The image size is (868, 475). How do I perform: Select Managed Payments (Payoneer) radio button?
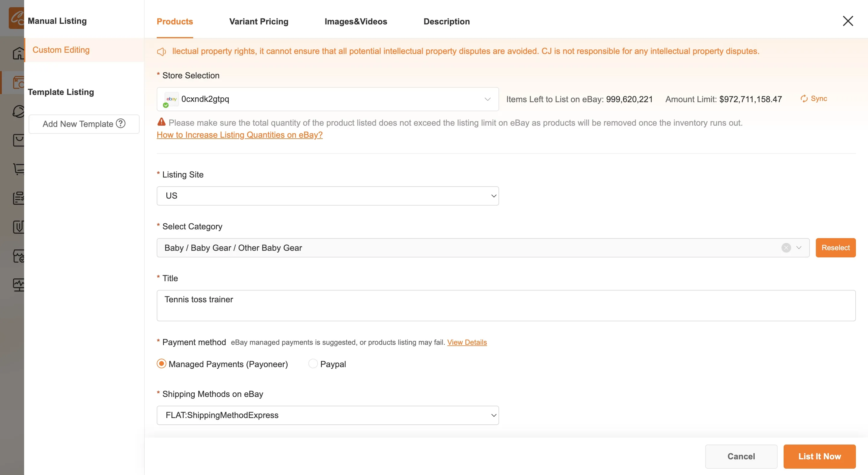(x=162, y=364)
